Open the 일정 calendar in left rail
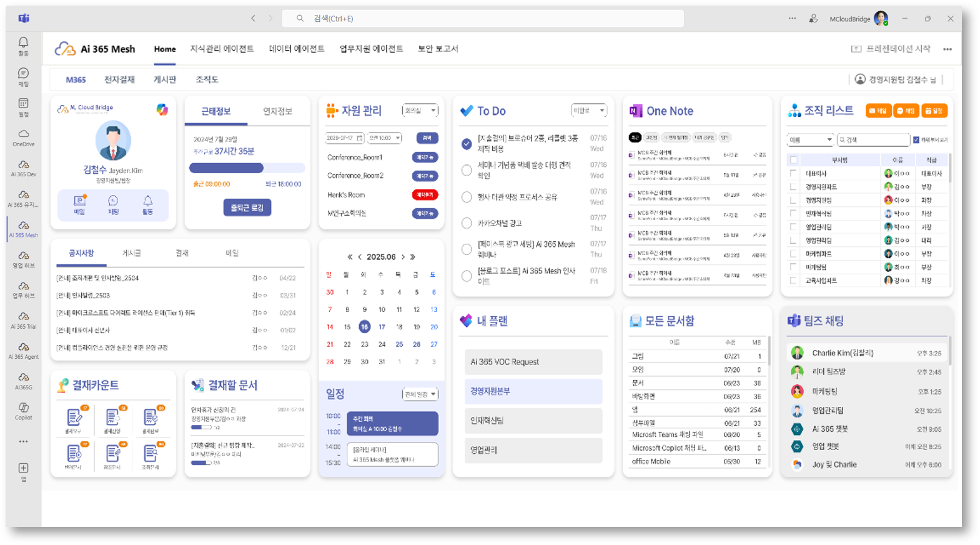 (23, 107)
